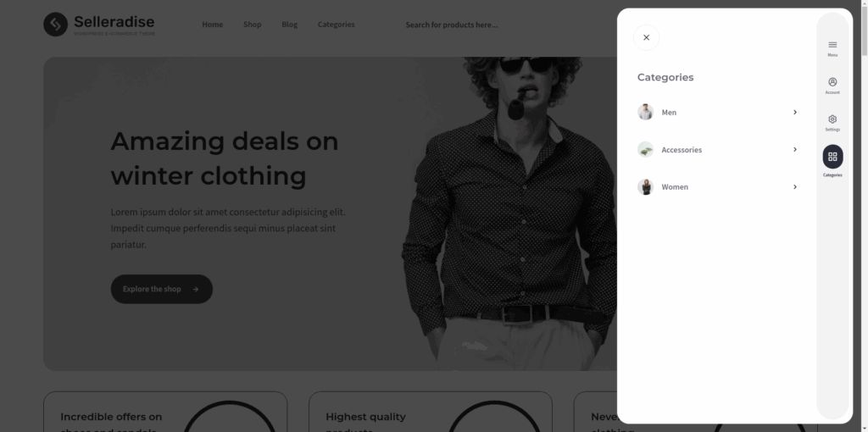This screenshot has height=432, width=868.
Task: Click the page vertical scrollbar
Action: 864,216
